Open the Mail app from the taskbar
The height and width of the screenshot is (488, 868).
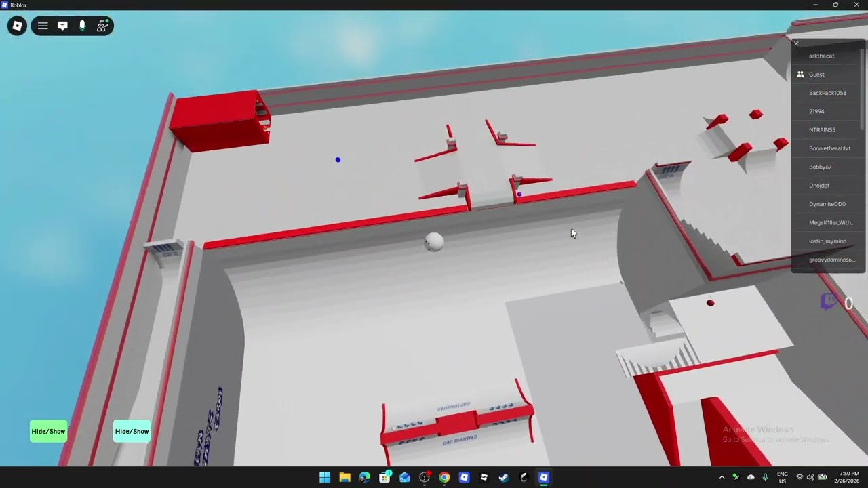click(404, 477)
